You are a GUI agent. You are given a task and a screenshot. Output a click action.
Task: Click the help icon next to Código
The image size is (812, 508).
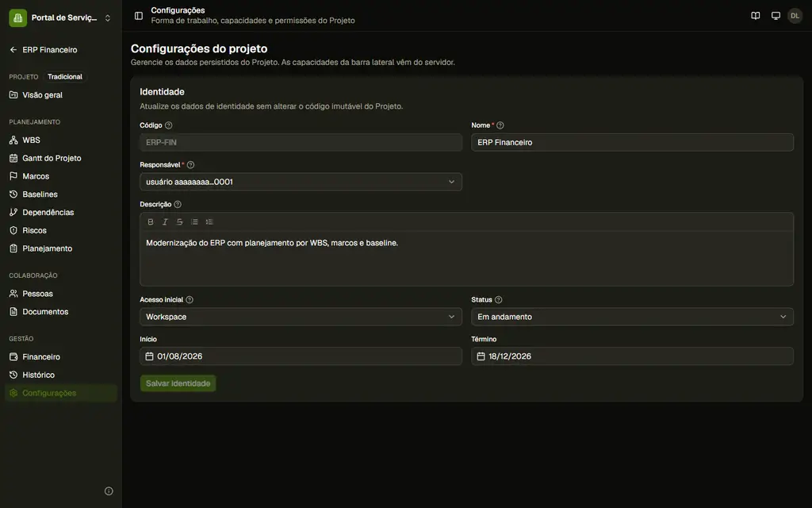tap(168, 125)
